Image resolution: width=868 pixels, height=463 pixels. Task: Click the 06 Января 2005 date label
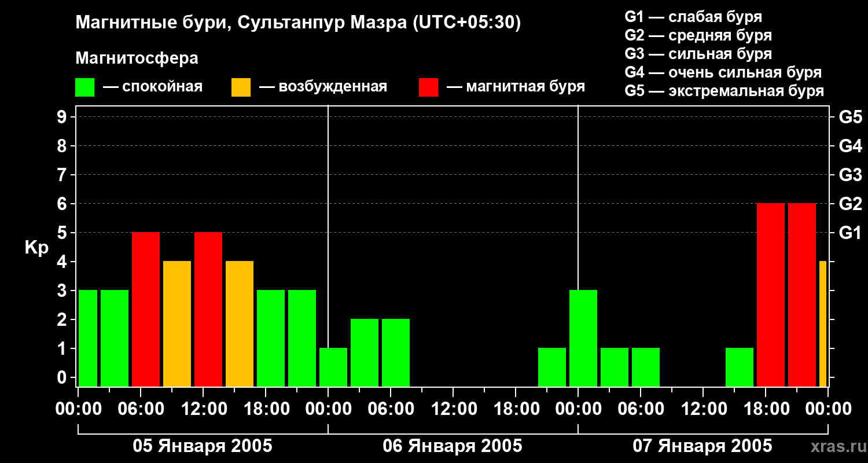click(453, 446)
